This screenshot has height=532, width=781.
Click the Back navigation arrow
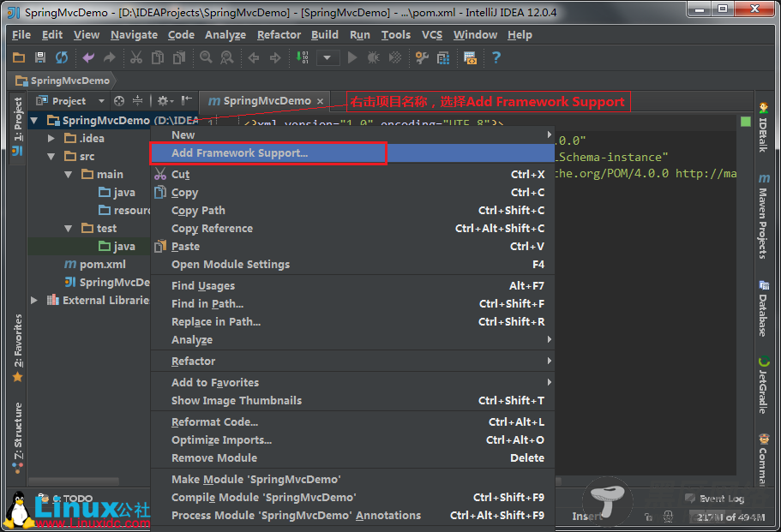(x=254, y=57)
